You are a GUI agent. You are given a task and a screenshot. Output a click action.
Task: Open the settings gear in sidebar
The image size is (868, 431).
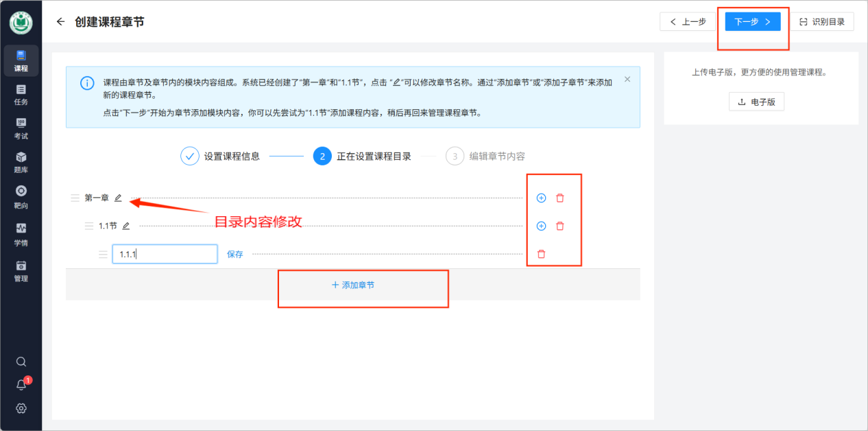coord(21,408)
